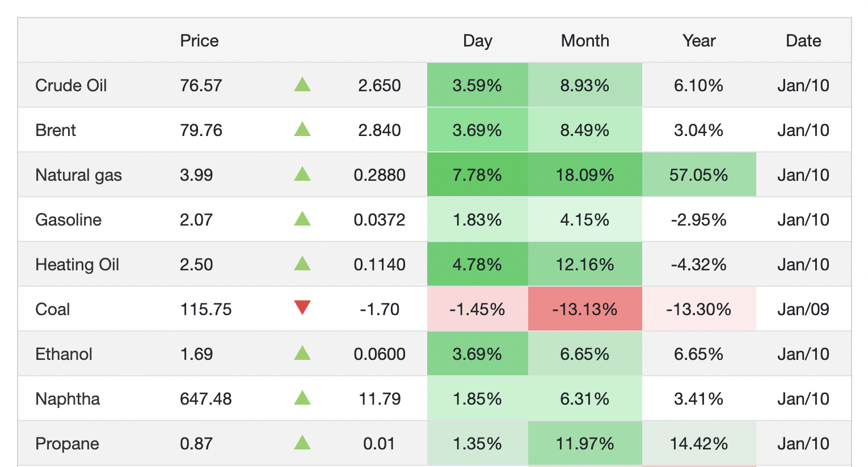Open the Naphtha commodity link
868x467 pixels.
[x=68, y=399]
